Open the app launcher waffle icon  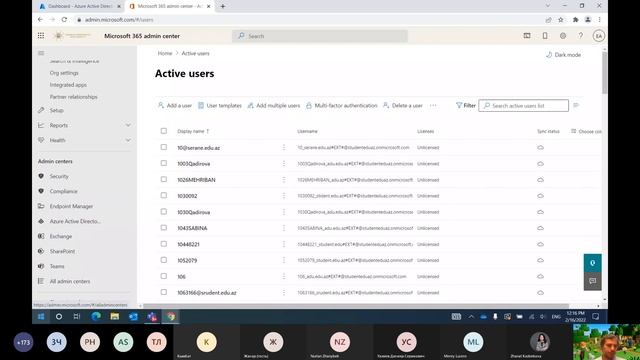pyautogui.click(x=41, y=36)
